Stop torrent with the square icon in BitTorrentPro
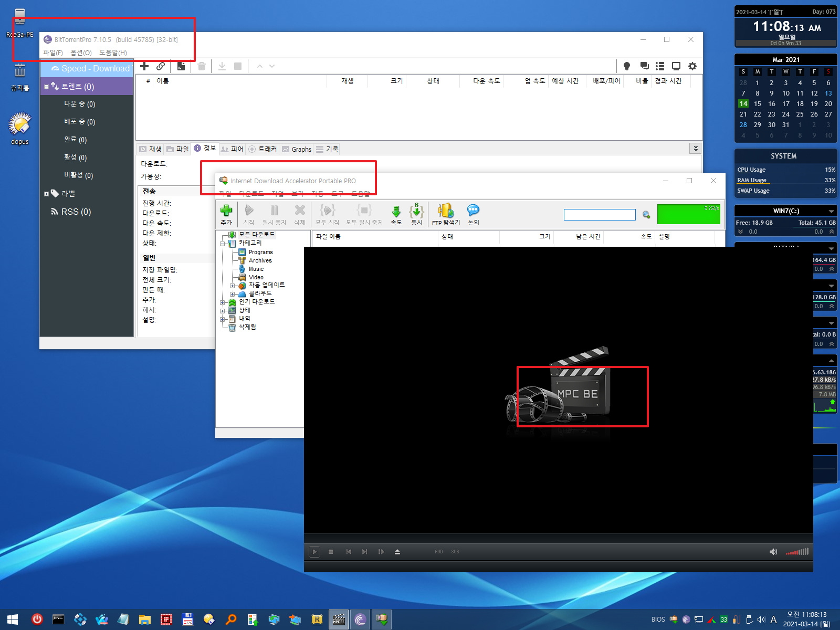 (238, 66)
